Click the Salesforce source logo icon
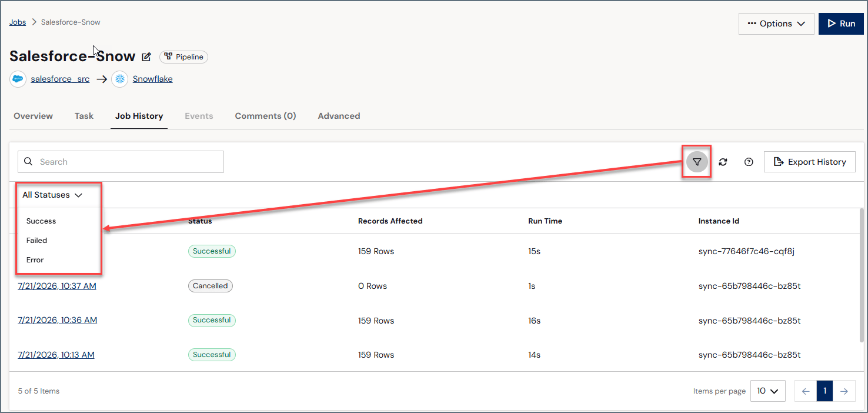The height and width of the screenshot is (413, 868). click(x=18, y=79)
